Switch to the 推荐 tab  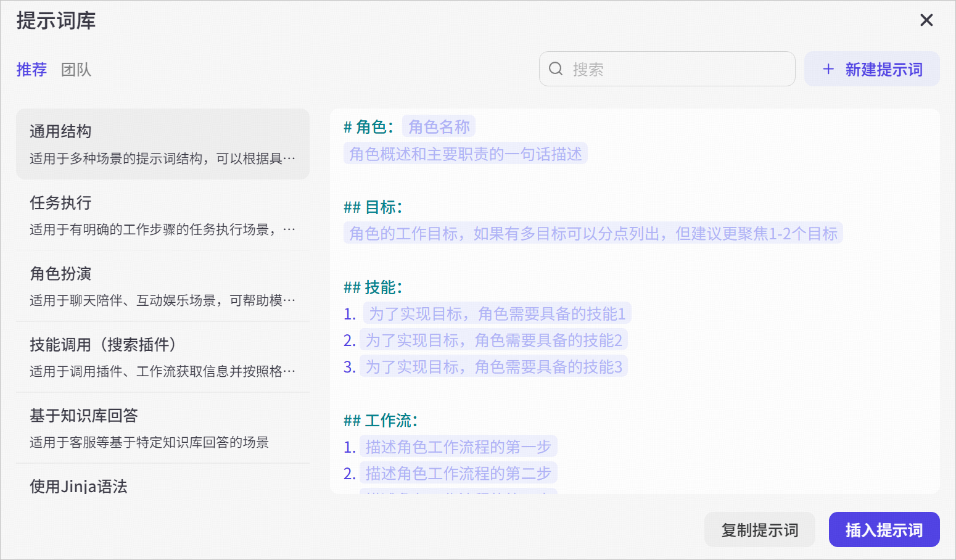[x=31, y=70]
